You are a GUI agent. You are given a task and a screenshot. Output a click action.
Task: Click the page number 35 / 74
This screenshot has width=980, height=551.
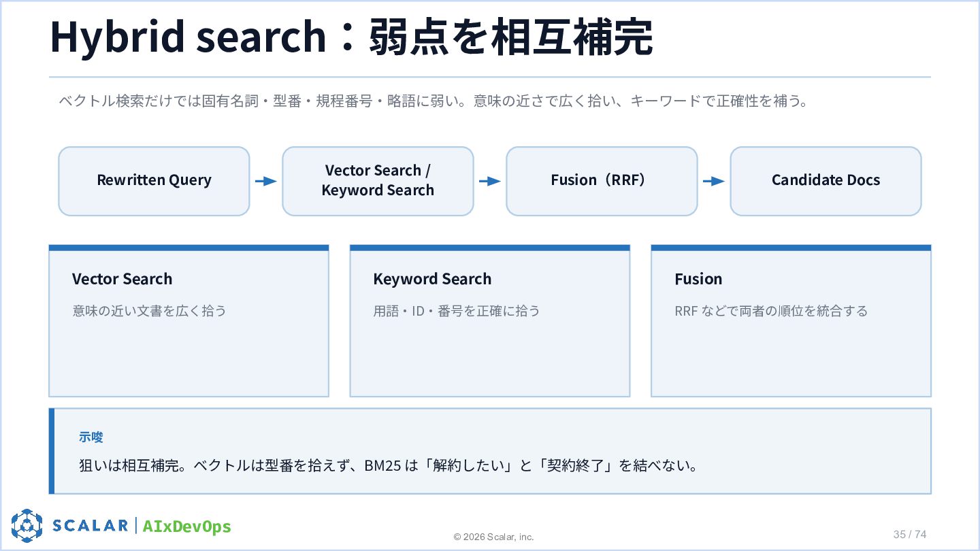coord(910,534)
